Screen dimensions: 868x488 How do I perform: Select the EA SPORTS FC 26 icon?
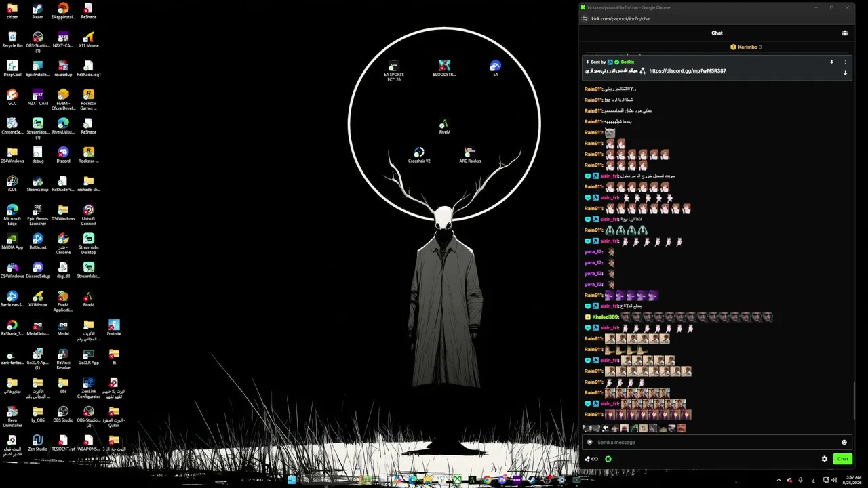coord(394,71)
